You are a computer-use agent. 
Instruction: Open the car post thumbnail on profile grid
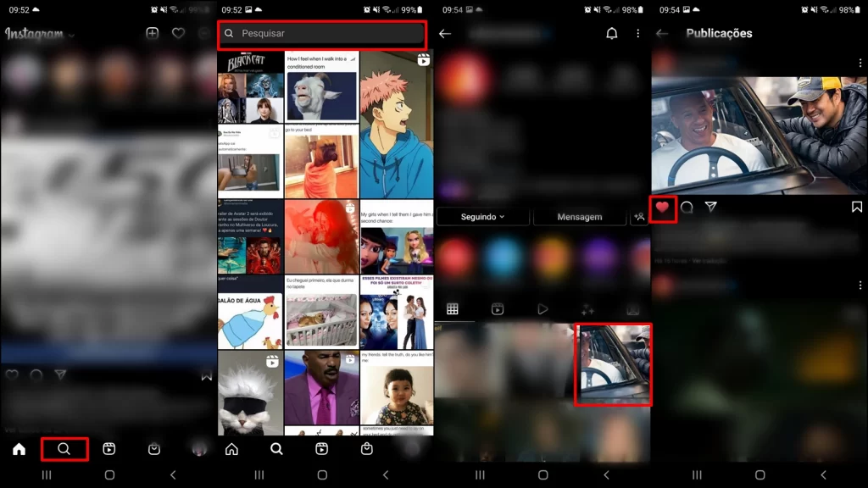[613, 364]
